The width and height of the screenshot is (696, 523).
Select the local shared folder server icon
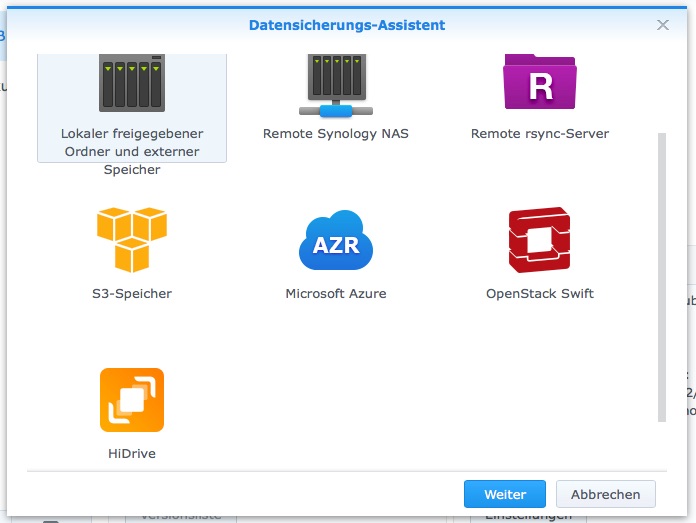click(132, 83)
